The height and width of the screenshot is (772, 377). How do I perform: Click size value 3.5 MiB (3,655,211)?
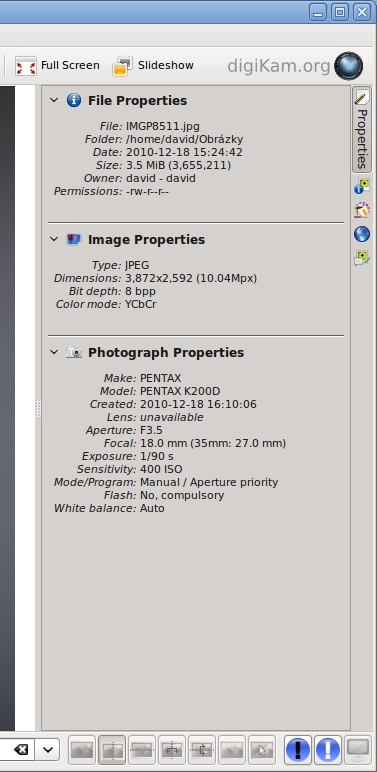pyautogui.click(x=178, y=165)
